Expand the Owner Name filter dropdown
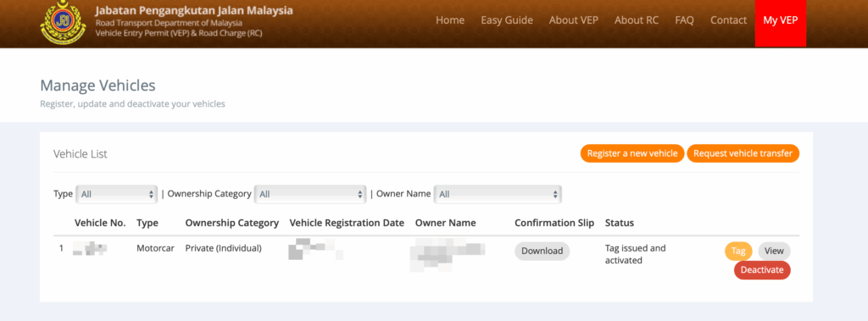Screen dimensions: 868x321 click(498, 194)
